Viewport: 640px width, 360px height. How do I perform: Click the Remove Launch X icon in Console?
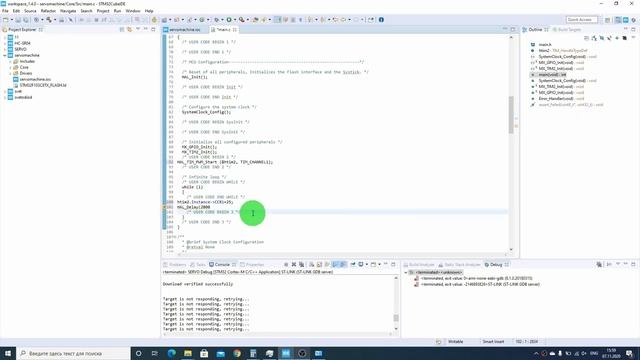click(294, 264)
